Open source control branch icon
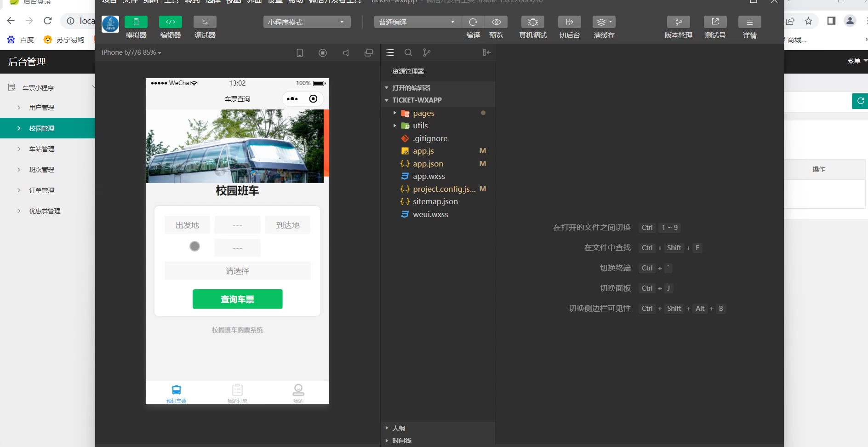 (x=427, y=53)
